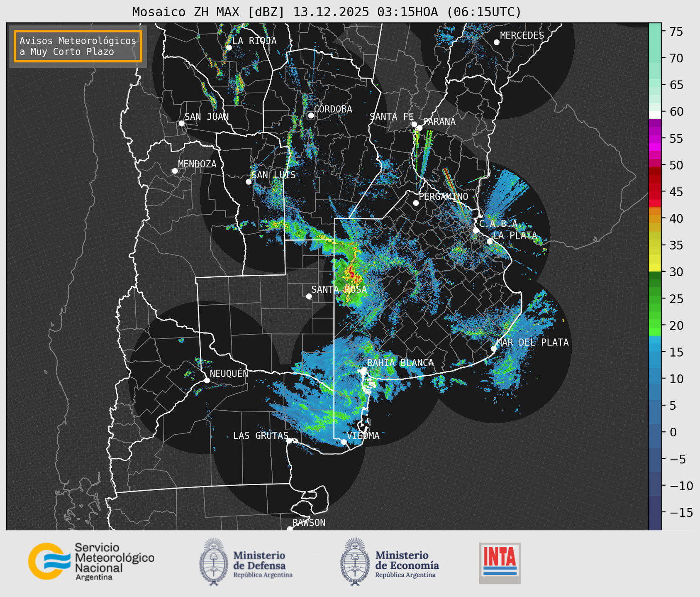Click the 55 dBZ magenta color on scale
The height and width of the screenshot is (597, 700).
coord(655,139)
